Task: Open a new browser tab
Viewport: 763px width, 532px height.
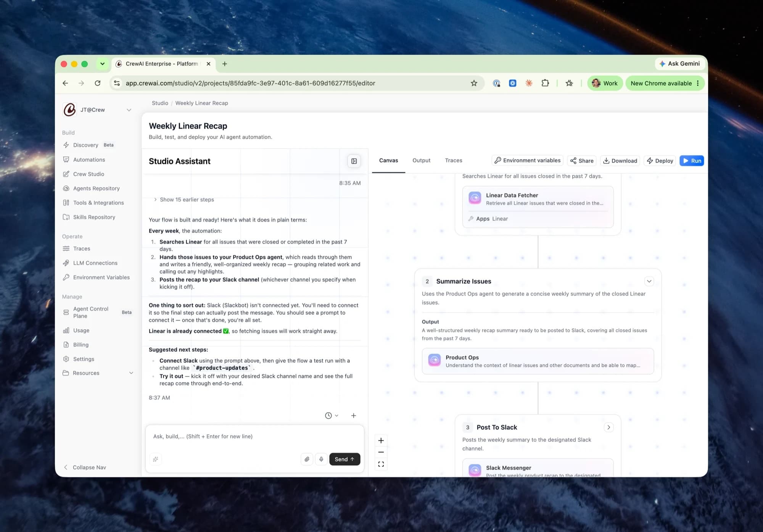Action: [x=225, y=64]
